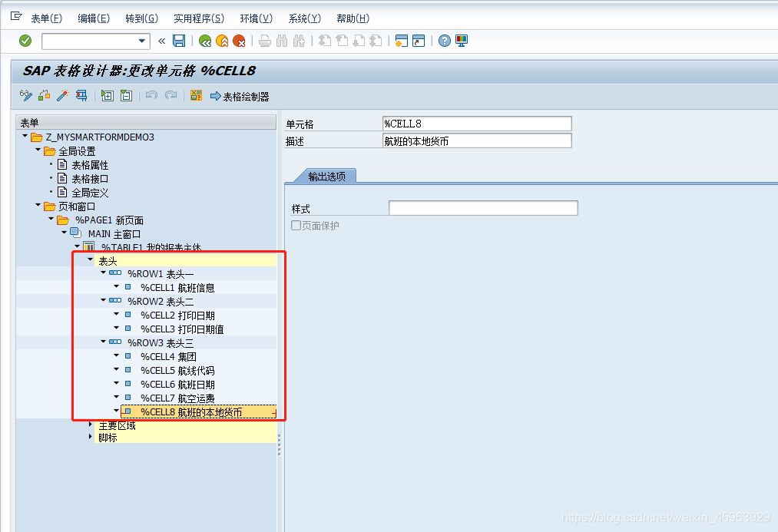Image resolution: width=778 pixels, height=532 pixels.
Task: Collapse the command field with the double chevron
Action: [161, 41]
